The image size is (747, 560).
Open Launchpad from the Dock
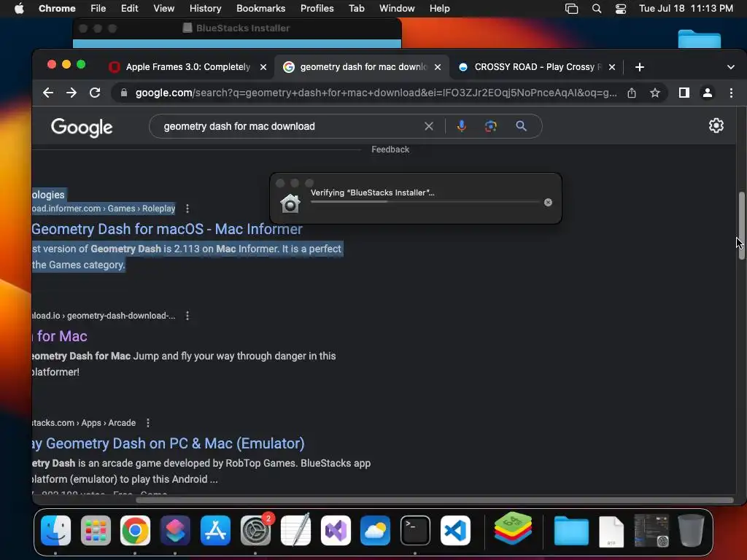pyautogui.click(x=96, y=531)
